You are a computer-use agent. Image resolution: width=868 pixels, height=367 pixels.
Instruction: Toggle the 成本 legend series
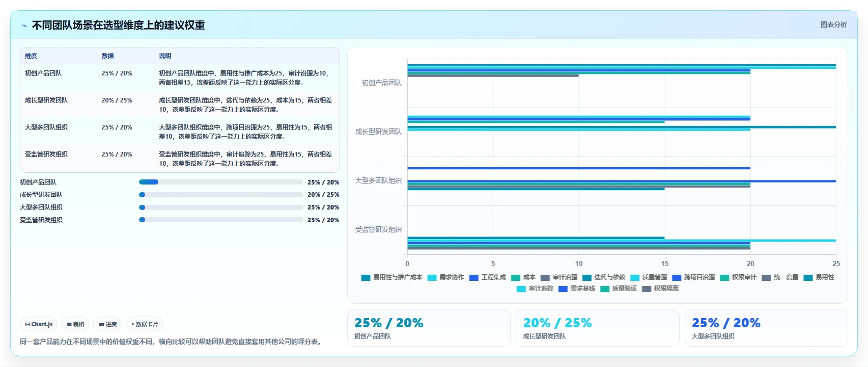pyautogui.click(x=523, y=277)
